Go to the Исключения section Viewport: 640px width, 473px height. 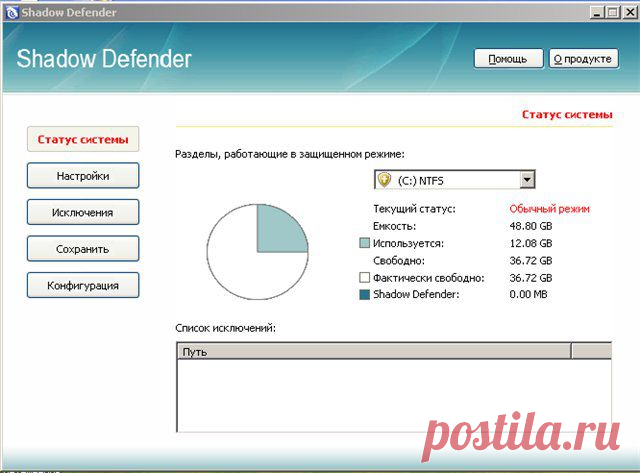(x=82, y=212)
